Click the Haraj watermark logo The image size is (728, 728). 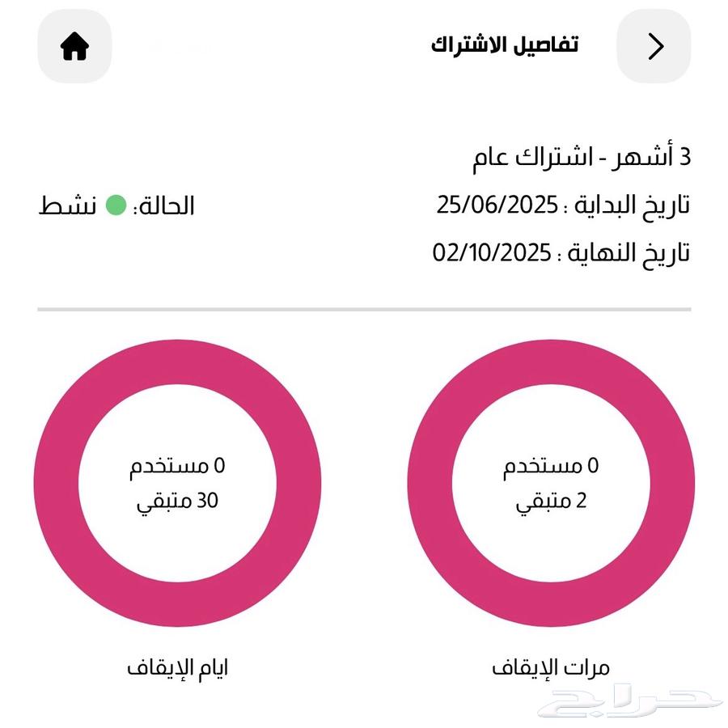tap(630, 702)
